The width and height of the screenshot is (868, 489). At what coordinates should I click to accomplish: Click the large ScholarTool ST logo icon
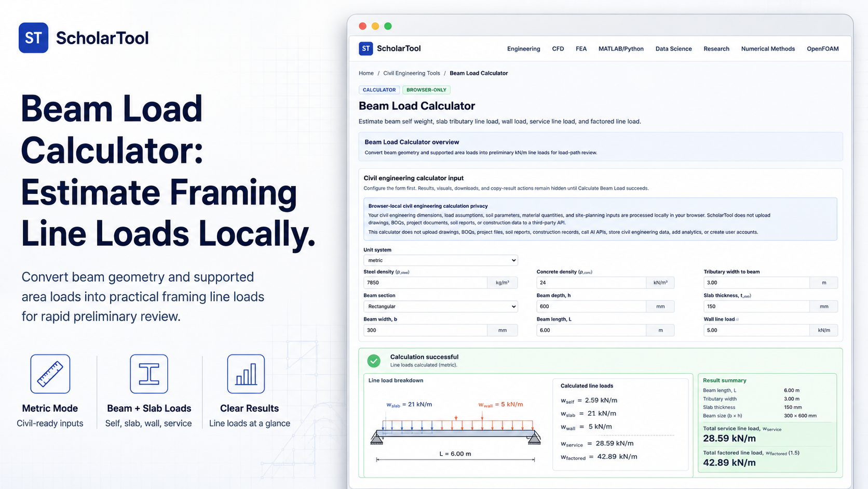point(33,37)
